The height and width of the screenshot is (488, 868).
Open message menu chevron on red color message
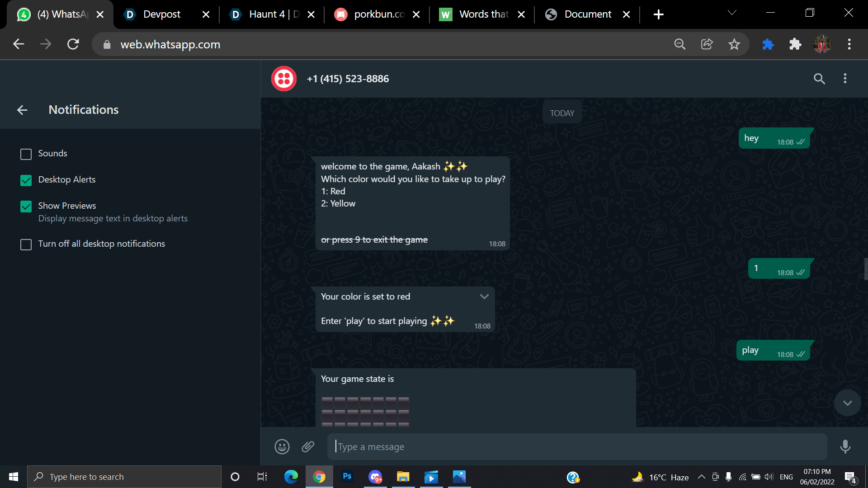pos(484,297)
